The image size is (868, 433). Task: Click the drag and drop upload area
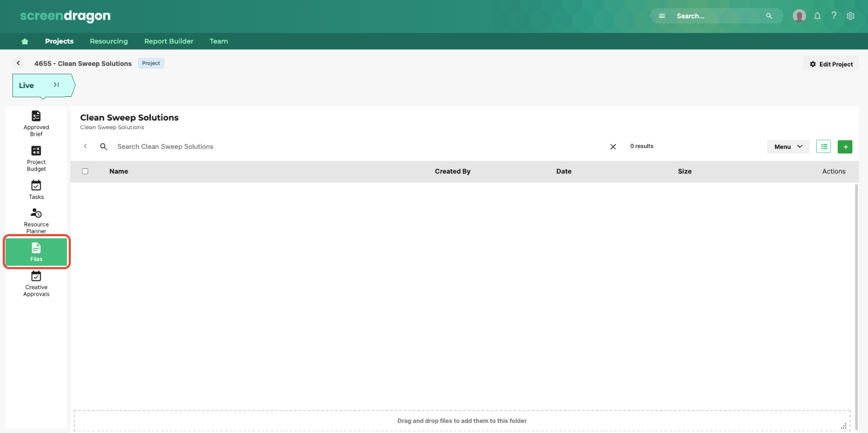(x=462, y=421)
